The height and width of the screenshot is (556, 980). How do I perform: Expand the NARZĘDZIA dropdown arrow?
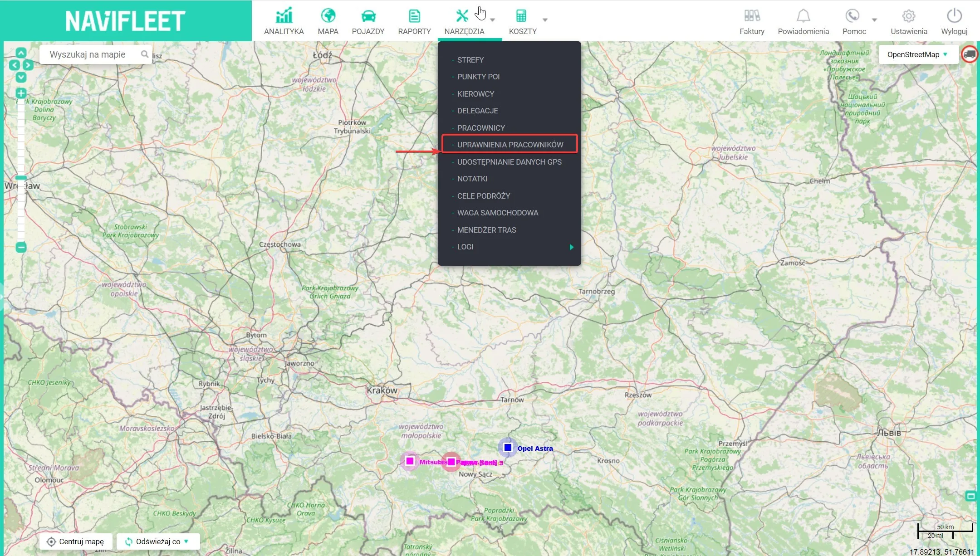pos(493,20)
